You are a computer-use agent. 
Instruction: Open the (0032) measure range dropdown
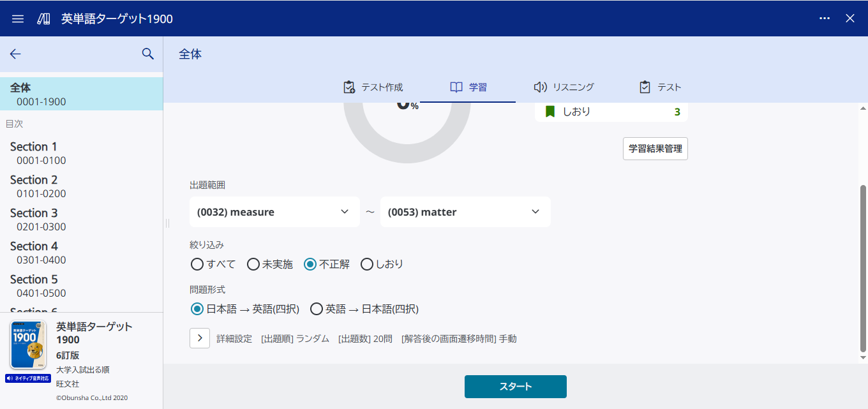(x=274, y=211)
